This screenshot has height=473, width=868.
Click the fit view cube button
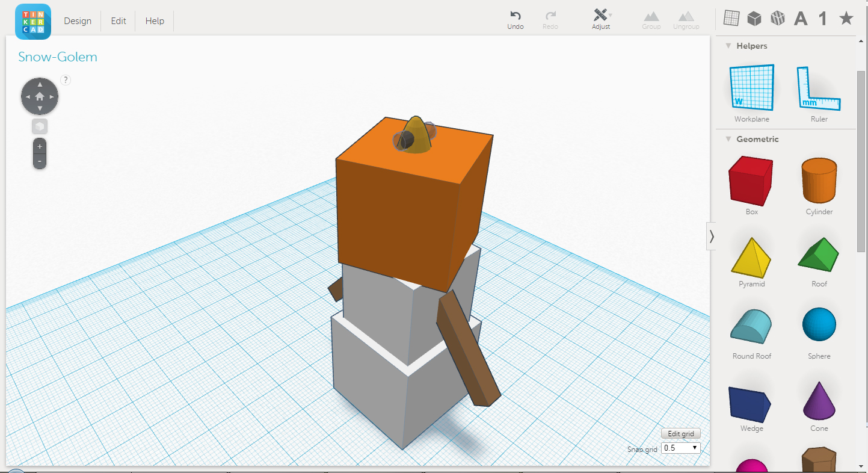click(40, 127)
